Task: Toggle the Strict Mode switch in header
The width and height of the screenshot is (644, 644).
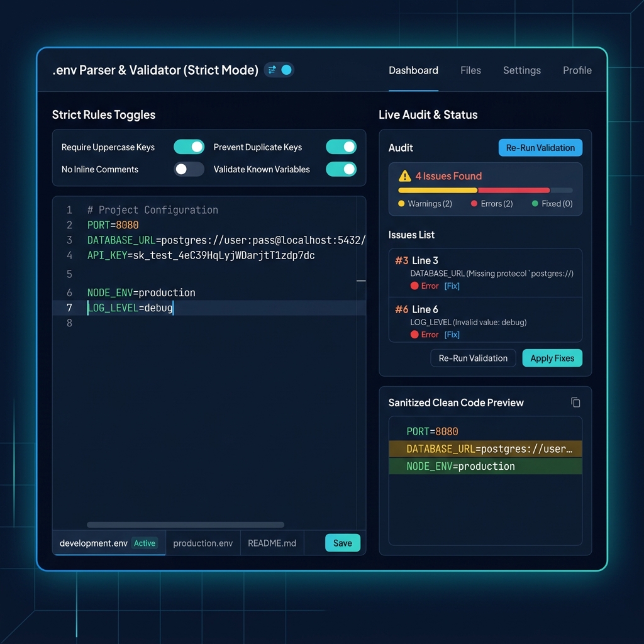Action: click(x=279, y=70)
